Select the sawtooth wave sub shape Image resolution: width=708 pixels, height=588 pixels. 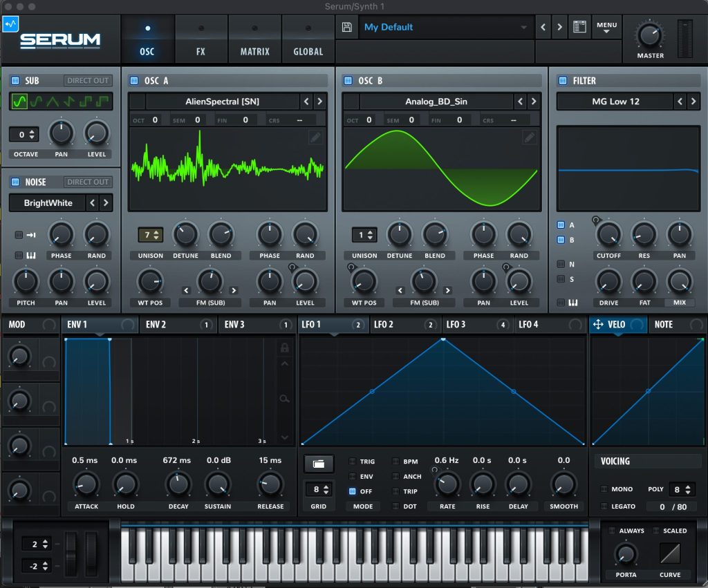click(69, 102)
